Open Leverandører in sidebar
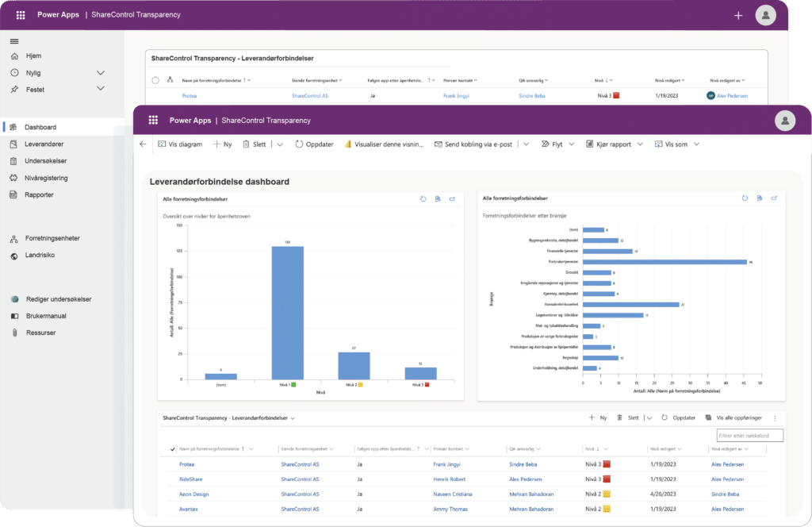 pos(44,144)
